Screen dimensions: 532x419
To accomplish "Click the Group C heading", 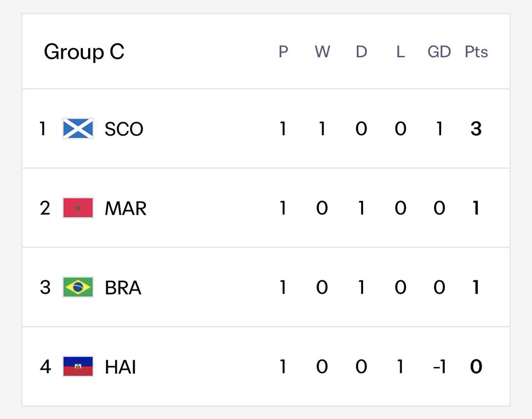I will click(84, 52).
